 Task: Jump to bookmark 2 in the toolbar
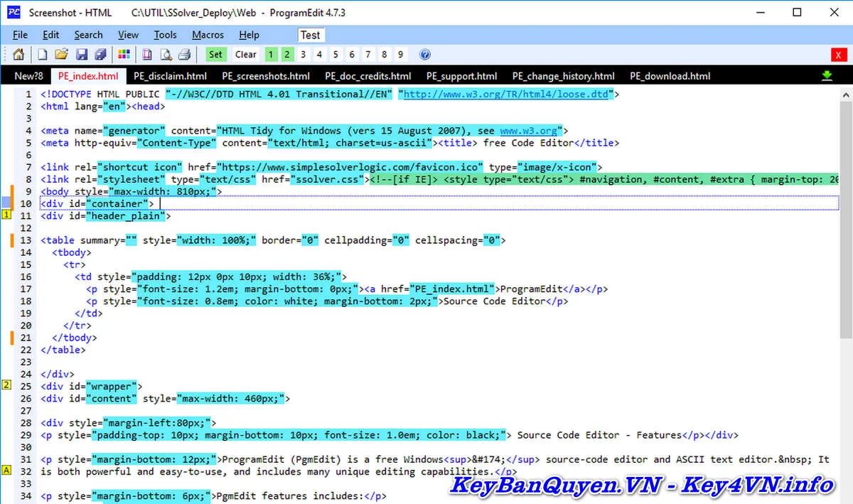(286, 55)
